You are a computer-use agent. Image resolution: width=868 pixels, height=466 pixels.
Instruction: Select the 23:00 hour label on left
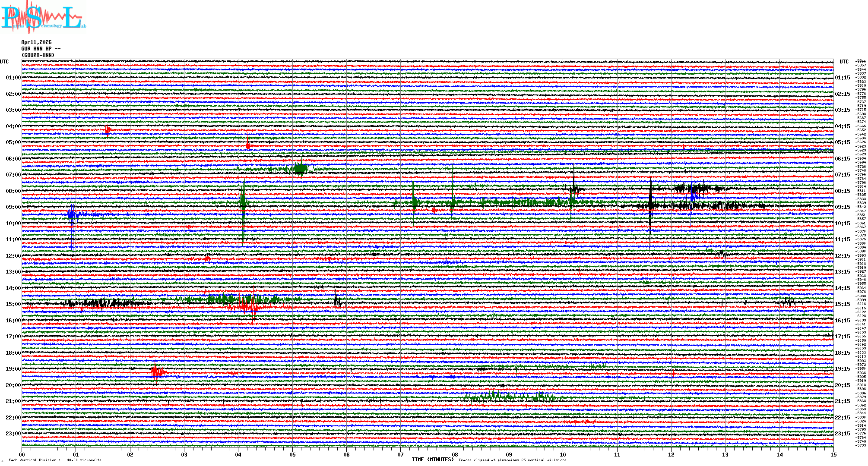pos(13,434)
